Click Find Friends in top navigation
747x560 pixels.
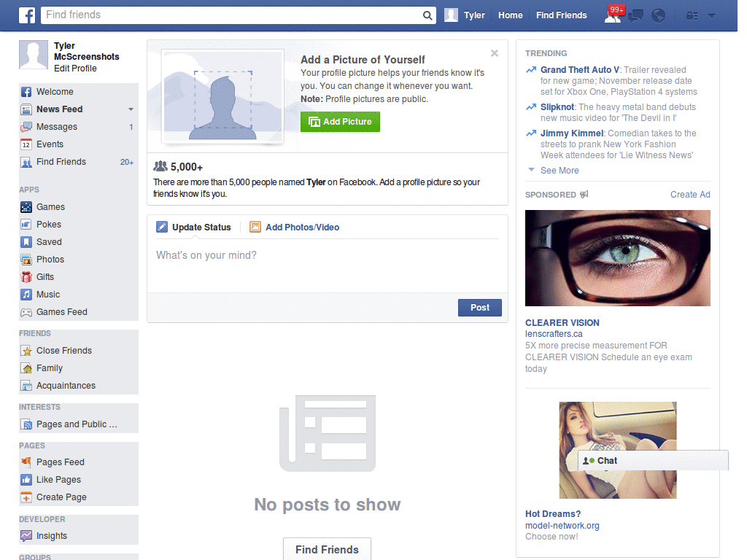pos(561,15)
